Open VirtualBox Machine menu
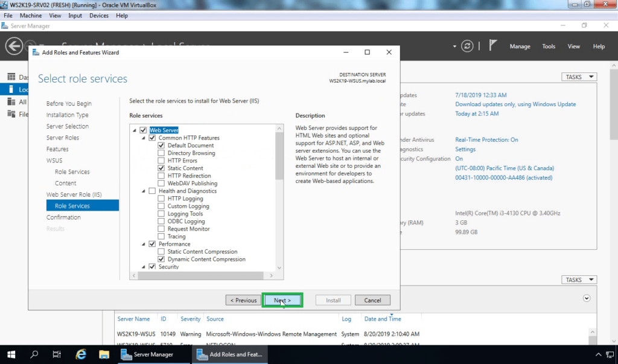This screenshot has width=618, height=364. [x=31, y=15]
